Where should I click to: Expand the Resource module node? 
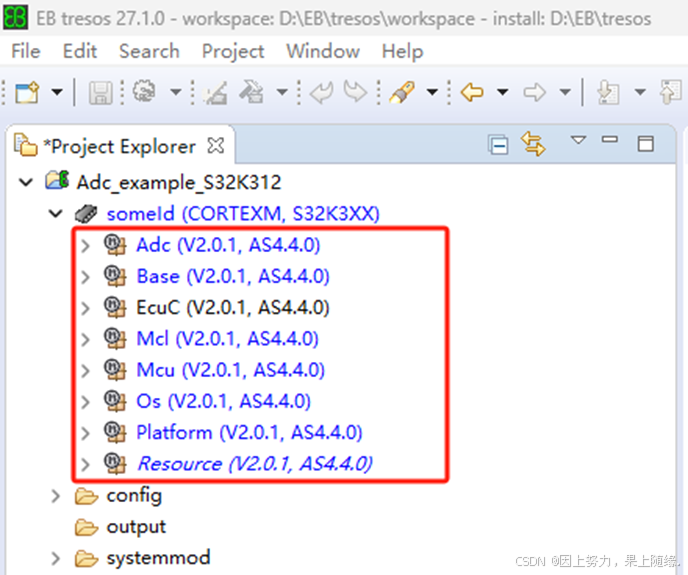tap(86, 464)
